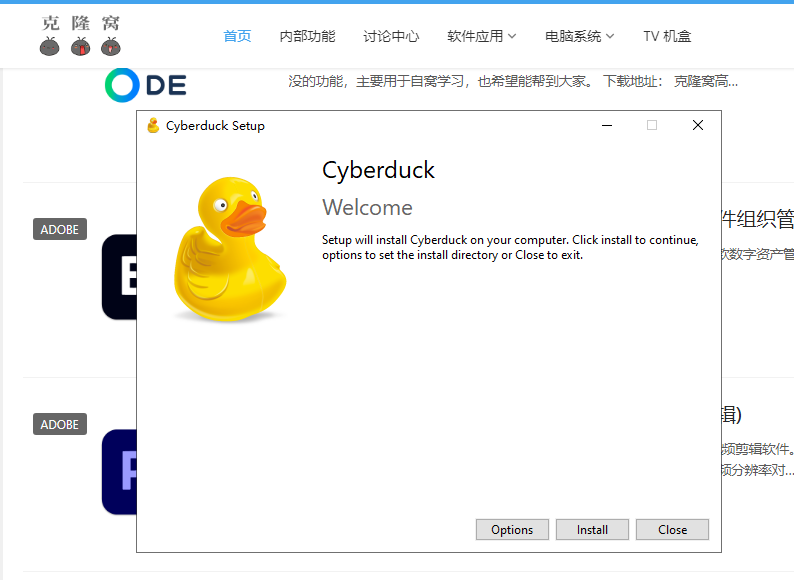Click the Cyberduck yellow duck logo image
Screen dimensions: 794x580
tap(230, 249)
